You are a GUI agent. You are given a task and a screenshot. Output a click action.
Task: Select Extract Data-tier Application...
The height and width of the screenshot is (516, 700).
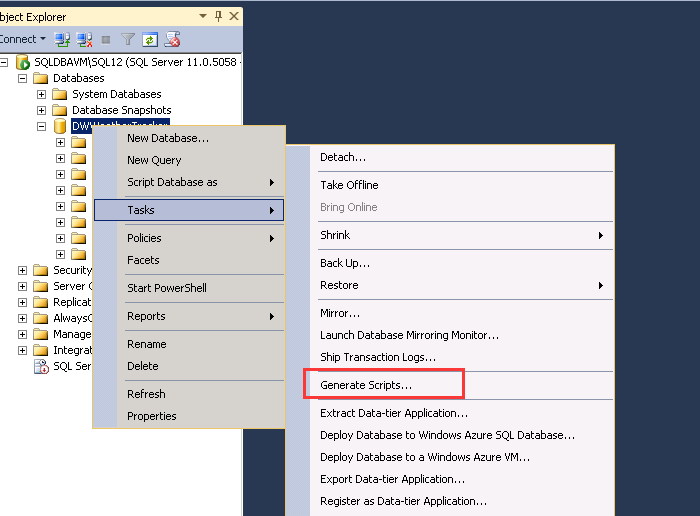pos(450,413)
